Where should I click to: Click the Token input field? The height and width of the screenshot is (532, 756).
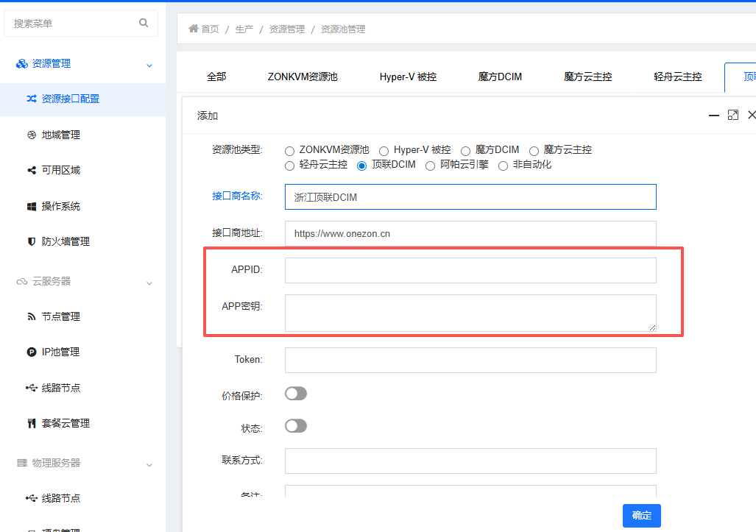point(470,360)
